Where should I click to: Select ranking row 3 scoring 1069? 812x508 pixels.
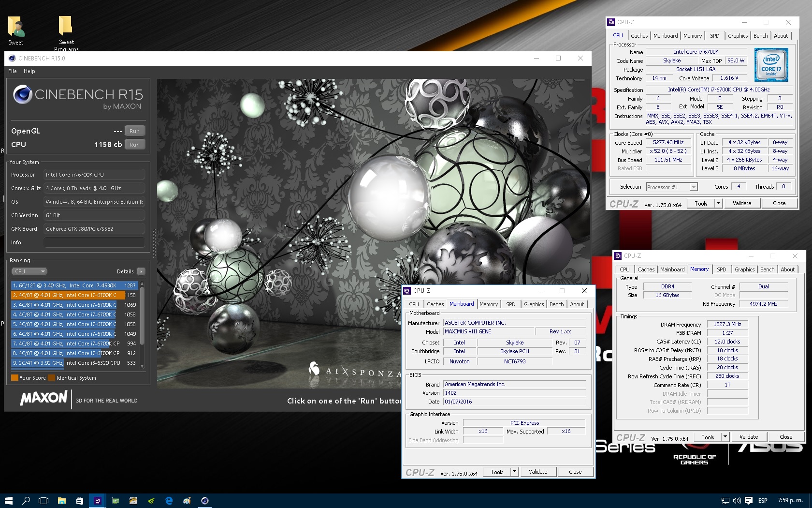click(x=74, y=305)
